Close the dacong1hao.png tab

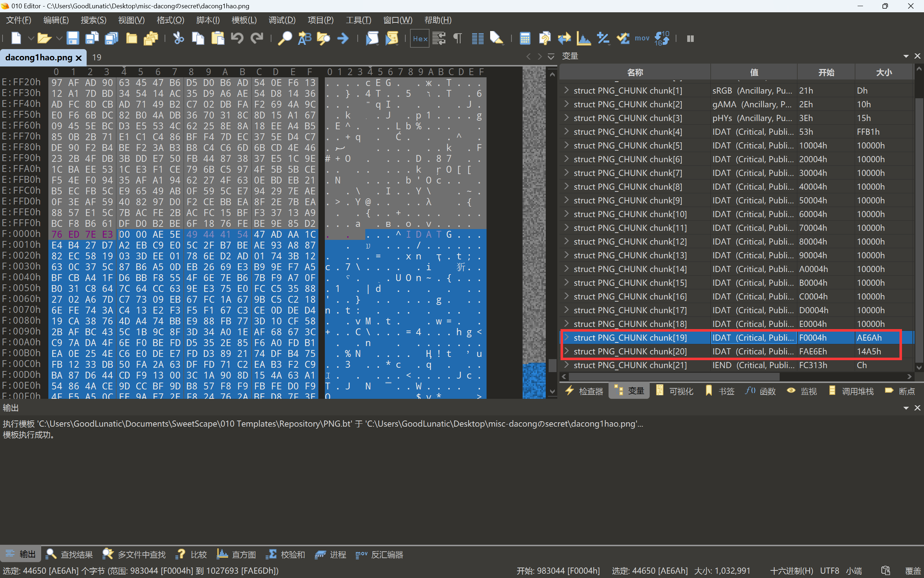[x=79, y=58]
